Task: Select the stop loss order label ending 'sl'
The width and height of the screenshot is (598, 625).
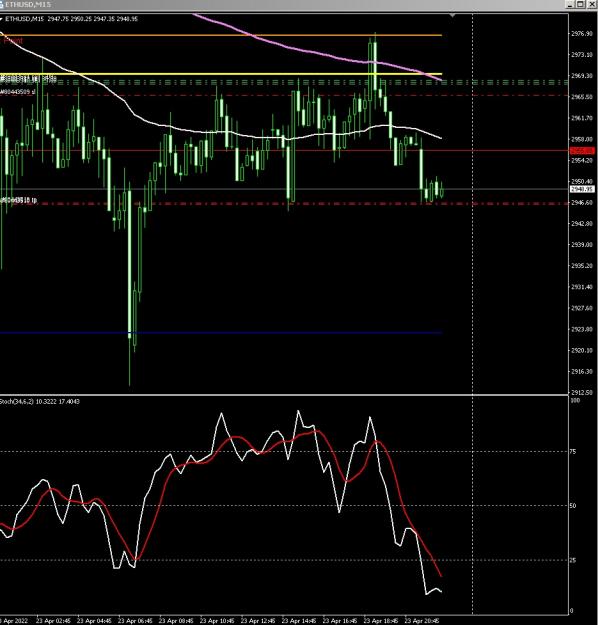Action: point(18,92)
